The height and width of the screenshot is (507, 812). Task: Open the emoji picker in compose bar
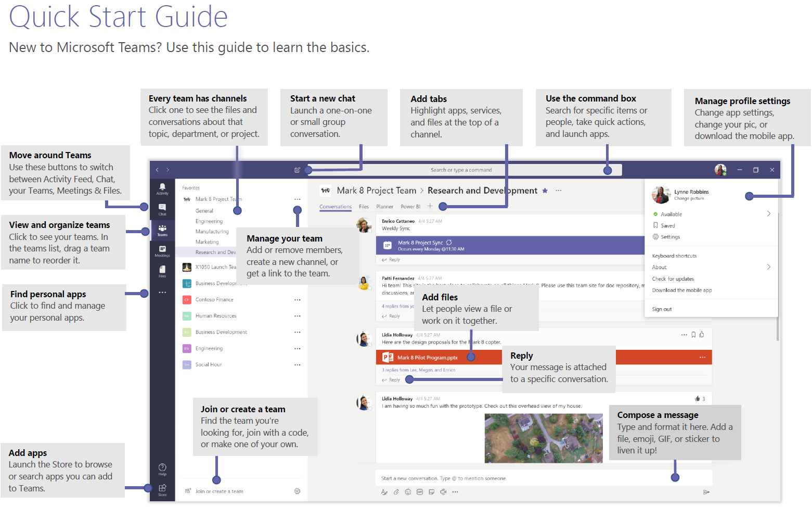pyautogui.click(x=408, y=492)
